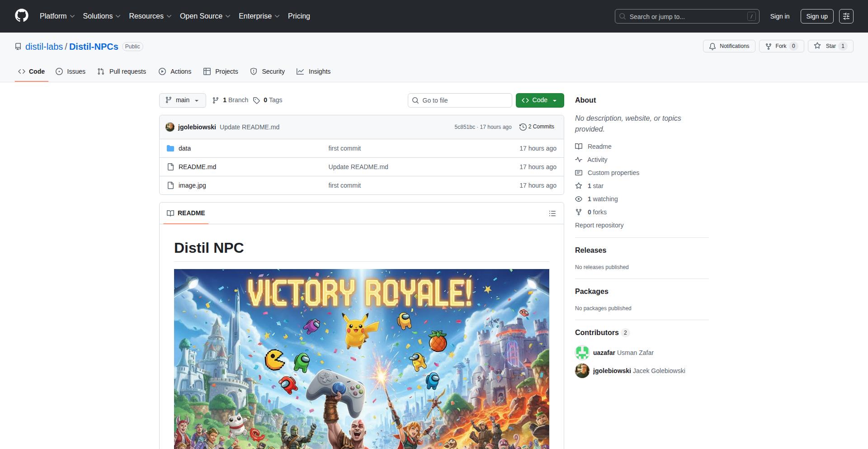Expand the Solutions menu
Image resolution: width=868 pixels, height=449 pixels.
pos(102,16)
